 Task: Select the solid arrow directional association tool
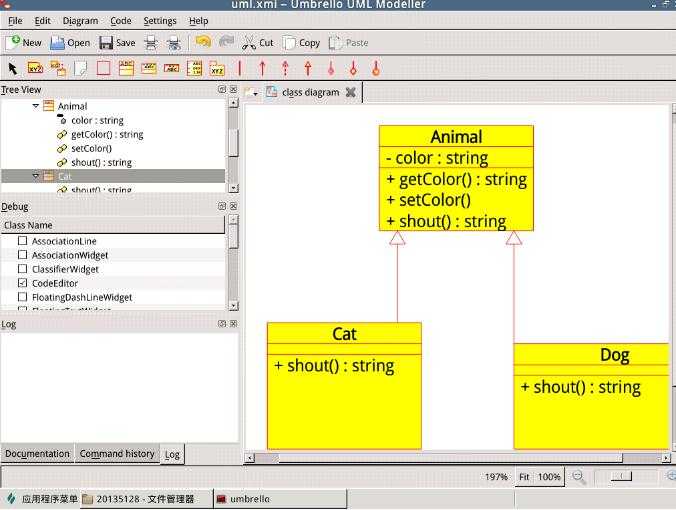click(262, 68)
